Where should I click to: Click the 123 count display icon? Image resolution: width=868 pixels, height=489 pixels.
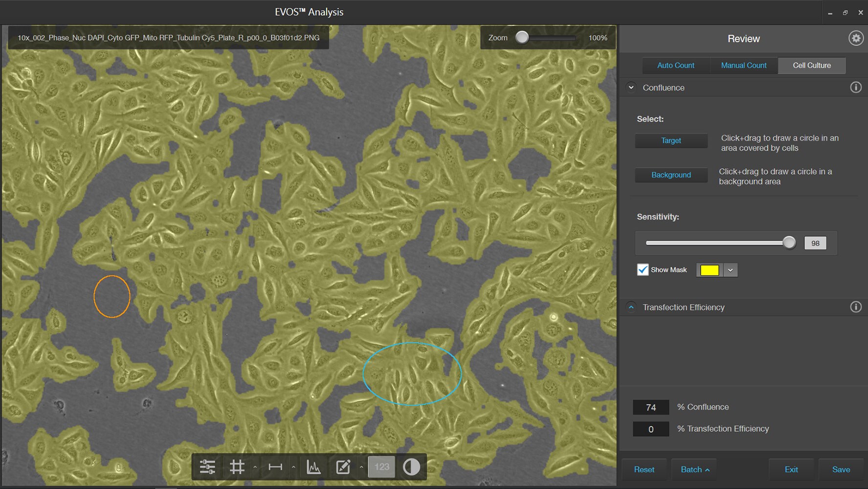pos(381,467)
